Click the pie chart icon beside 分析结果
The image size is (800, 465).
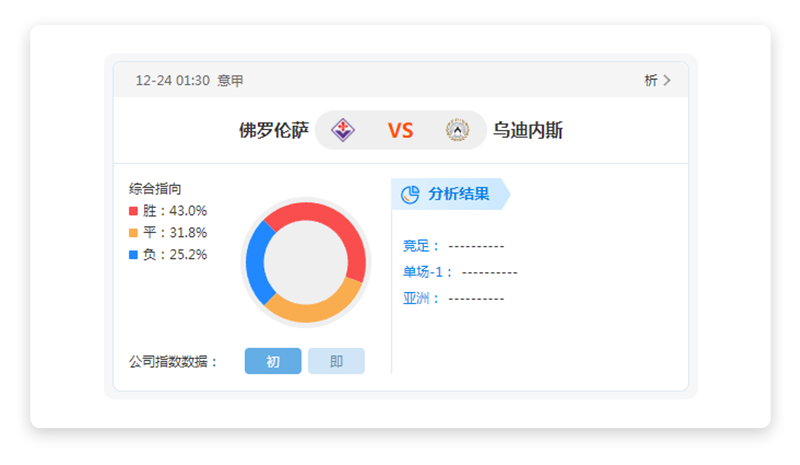pos(410,194)
